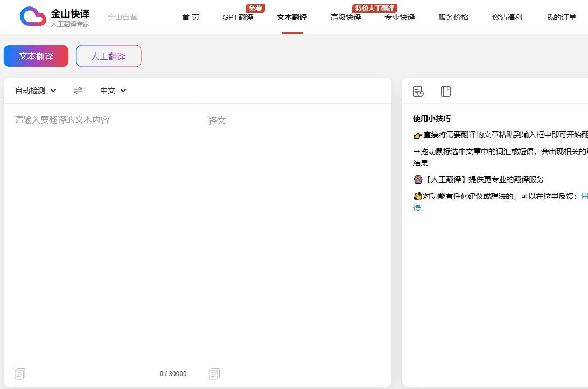Click the copy icon under translation output
Viewport: 588px width, 389px height.
(214, 373)
